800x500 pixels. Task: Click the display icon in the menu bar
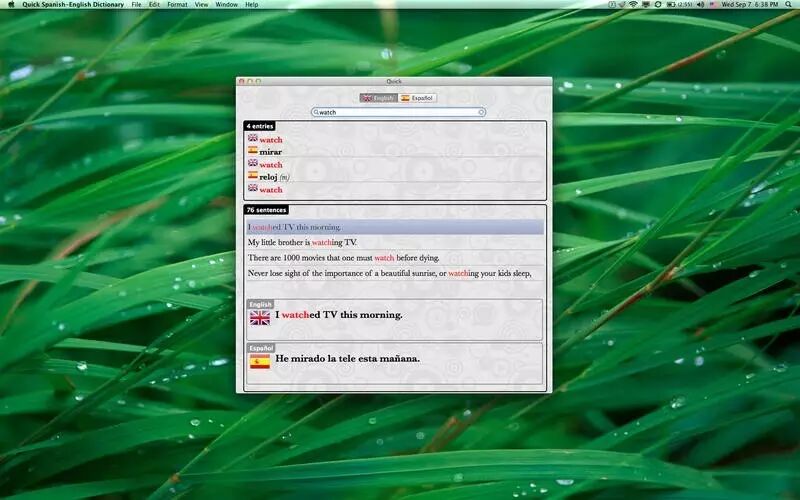point(645,5)
